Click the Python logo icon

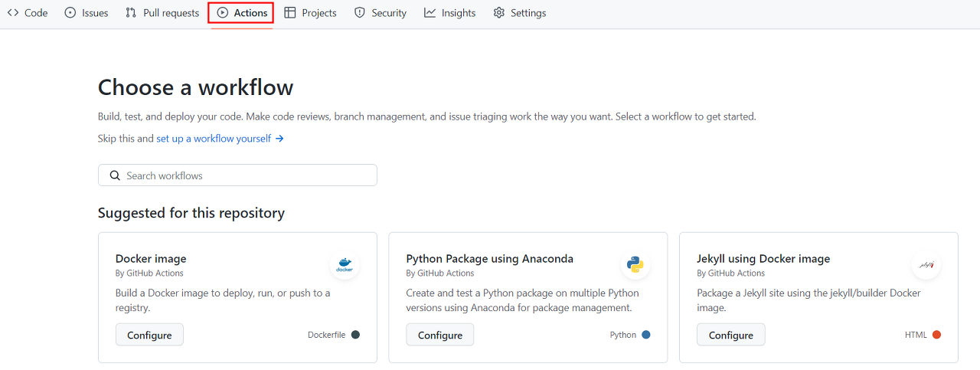point(635,265)
